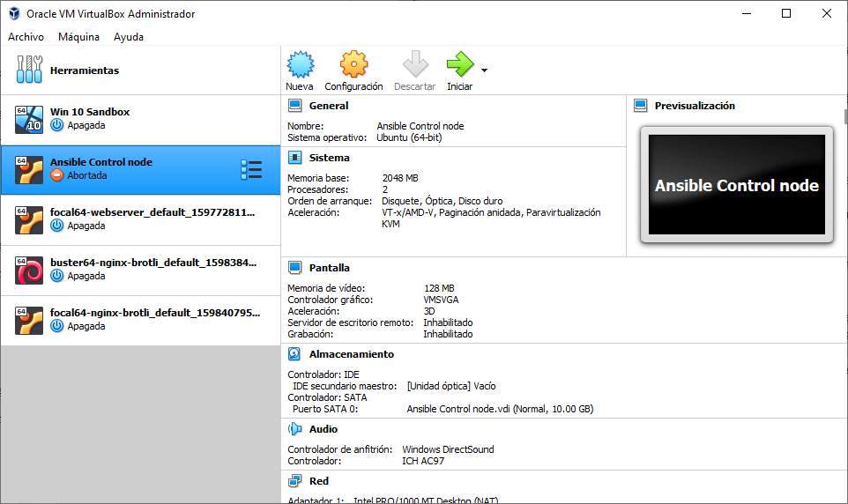Click ICH AC97 controller value

(x=423, y=461)
